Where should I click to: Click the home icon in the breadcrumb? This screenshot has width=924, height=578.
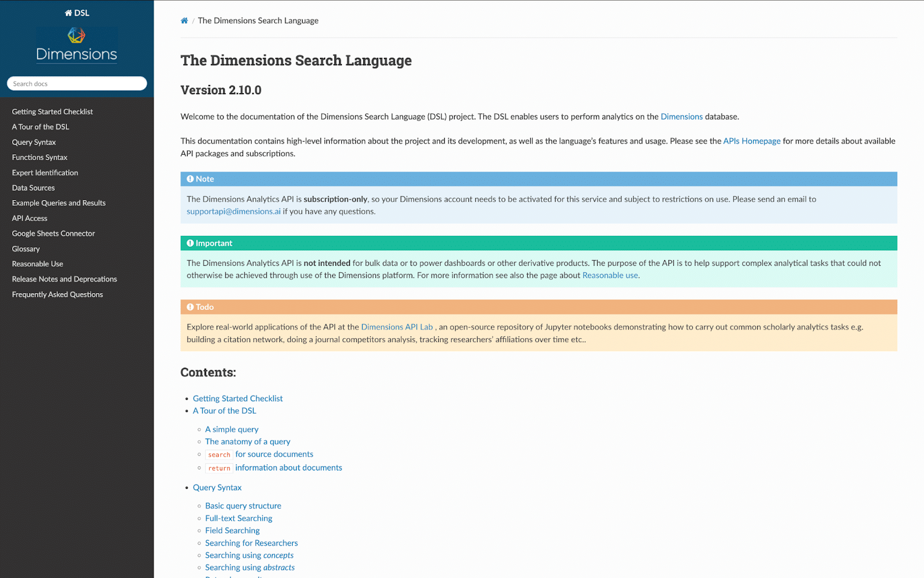click(x=184, y=21)
